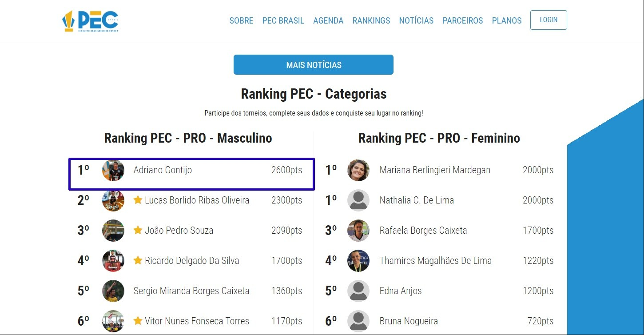Go to the RANKINGS menu item
This screenshot has width=644, height=335.
click(371, 20)
